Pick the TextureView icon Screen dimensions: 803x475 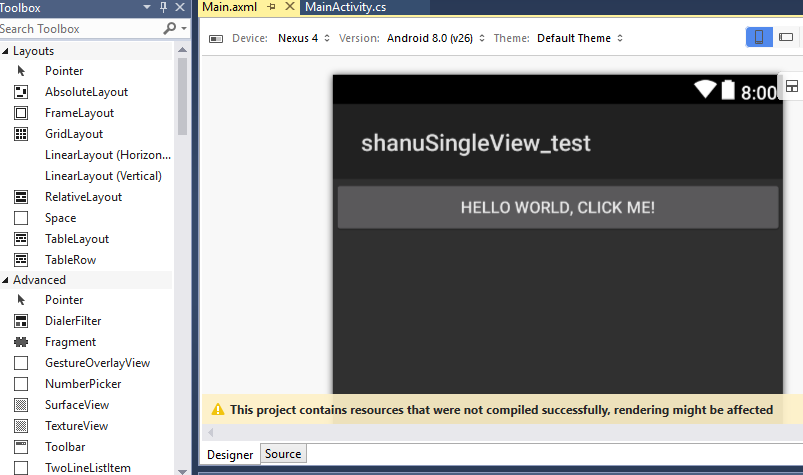[21, 425]
